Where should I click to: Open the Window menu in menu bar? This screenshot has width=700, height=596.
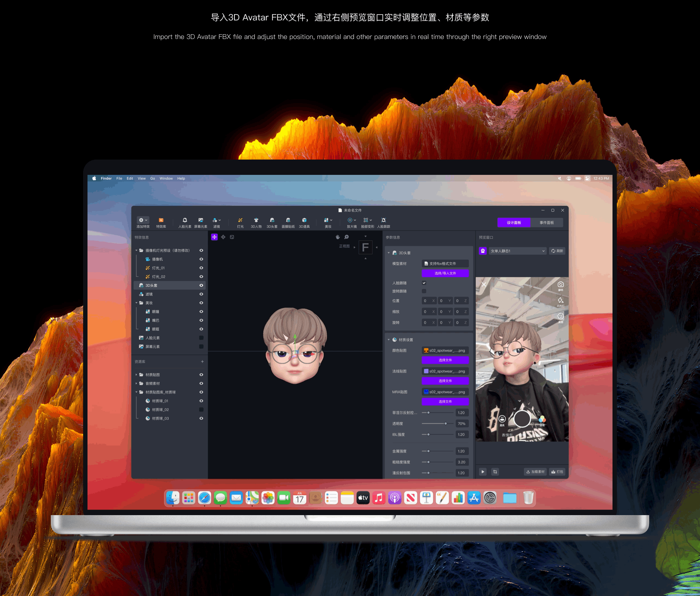pos(166,179)
